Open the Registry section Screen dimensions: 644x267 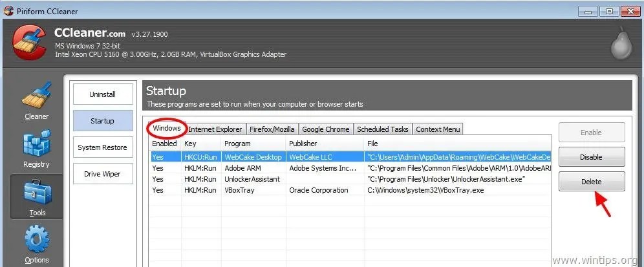pyautogui.click(x=37, y=149)
